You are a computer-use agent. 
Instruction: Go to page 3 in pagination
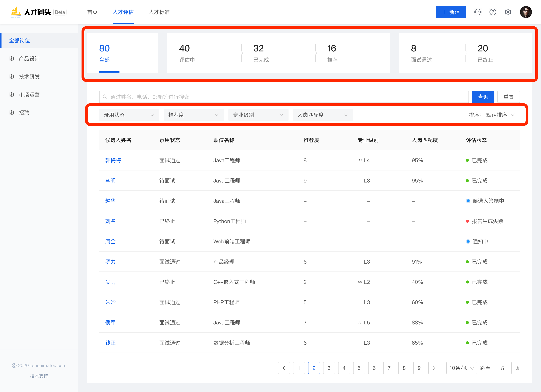coord(329,368)
